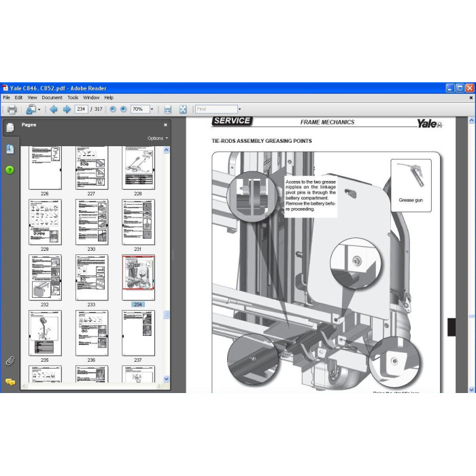Minimize the Adobe Reader window
The width and height of the screenshot is (476, 476).
tap(450, 88)
